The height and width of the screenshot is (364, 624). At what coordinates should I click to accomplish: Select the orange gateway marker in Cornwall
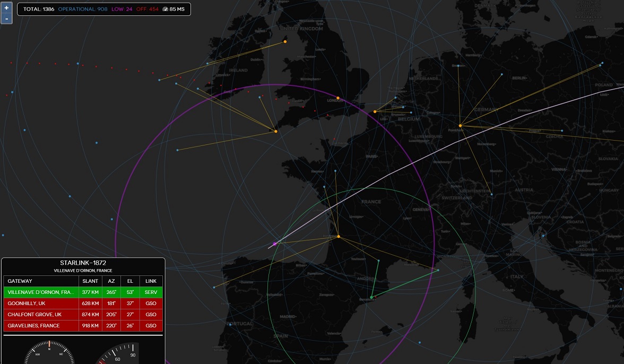click(276, 131)
